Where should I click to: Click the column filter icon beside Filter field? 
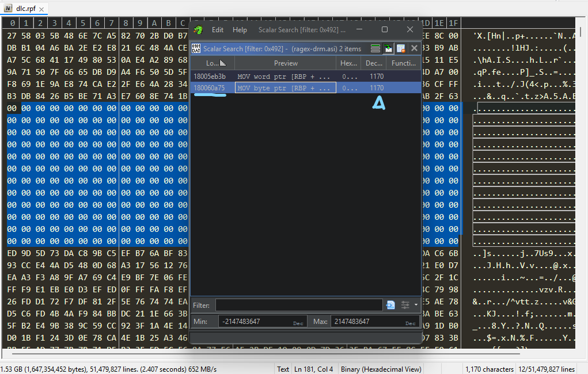(x=390, y=305)
